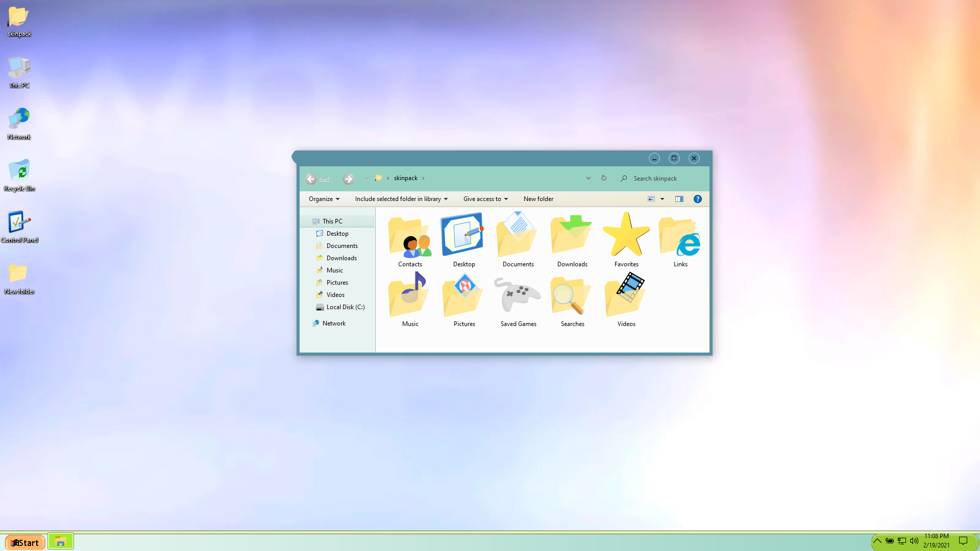Open the view options dropdown arrow
This screenshot has width=980, height=551.
click(x=662, y=199)
